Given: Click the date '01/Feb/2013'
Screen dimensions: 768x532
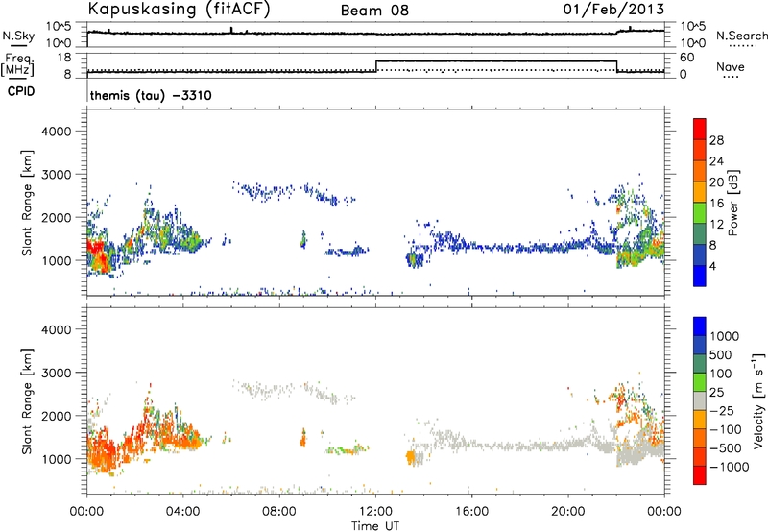Looking at the screenshot, I should (613, 9).
